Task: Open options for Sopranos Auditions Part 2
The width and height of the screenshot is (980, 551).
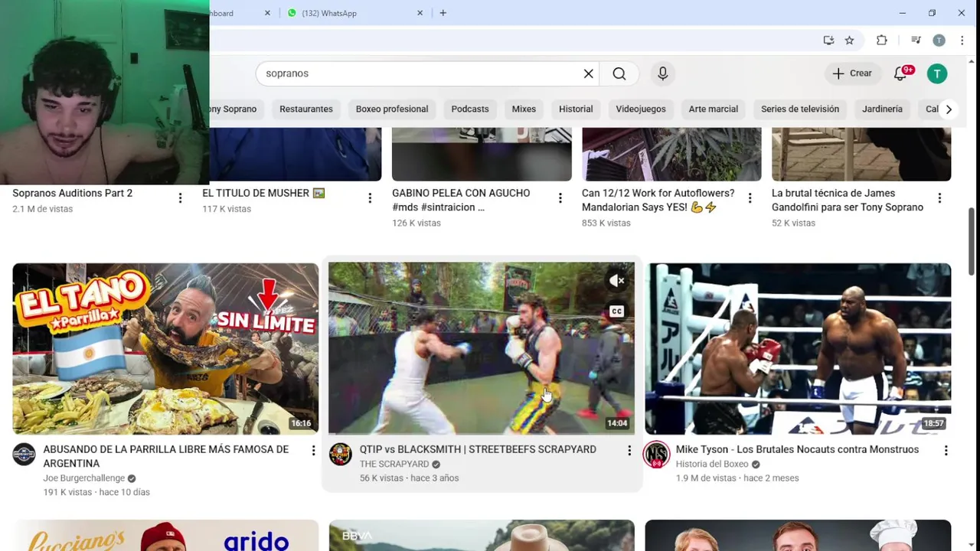Action: pos(180,198)
